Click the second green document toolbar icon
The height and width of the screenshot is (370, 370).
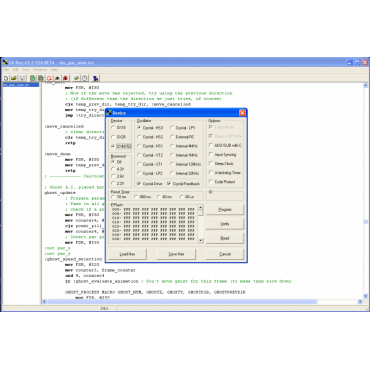(x=41, y=78)
